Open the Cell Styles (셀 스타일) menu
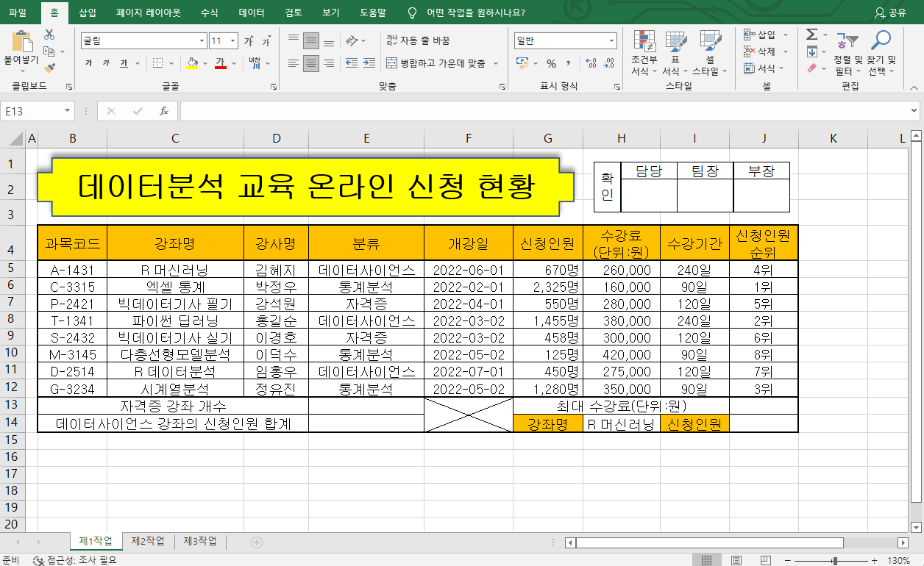Viewport: 924px width, 566px height. tap(710, 53)
